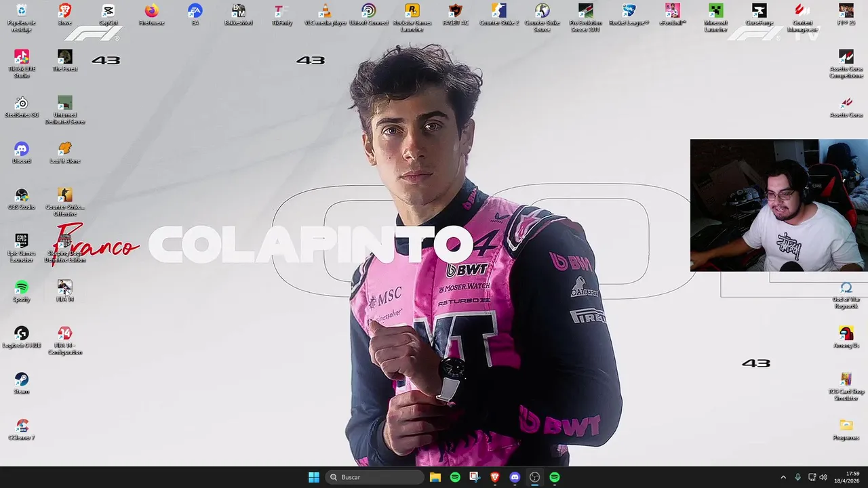Click the Buscar taskbar search box
This screenshot has width=868, height=488.
[375, 477]
